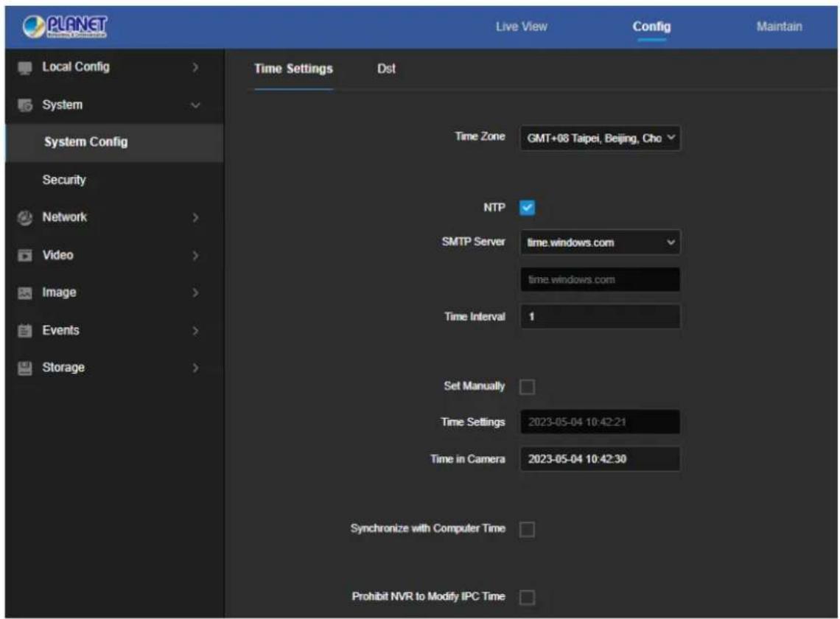Expand the Storage chevron arrow
The width and height of the screenshot is (840, 619).
pyautogui.click(x=195, y=368)
